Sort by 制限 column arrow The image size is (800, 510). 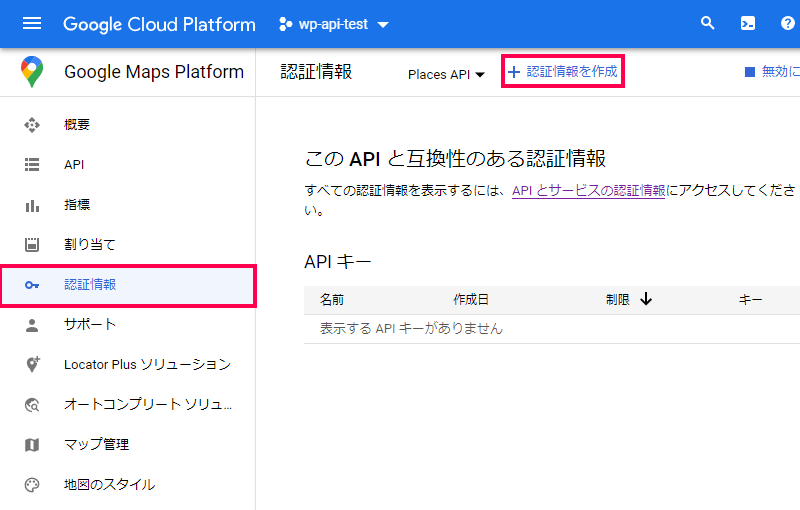pos(646,299)
